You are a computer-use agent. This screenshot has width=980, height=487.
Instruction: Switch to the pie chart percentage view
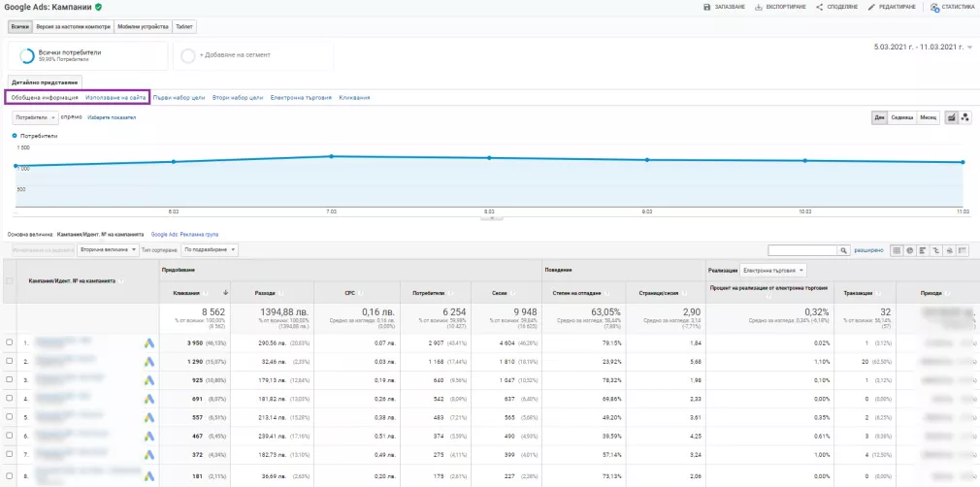[x=909, y=250]
